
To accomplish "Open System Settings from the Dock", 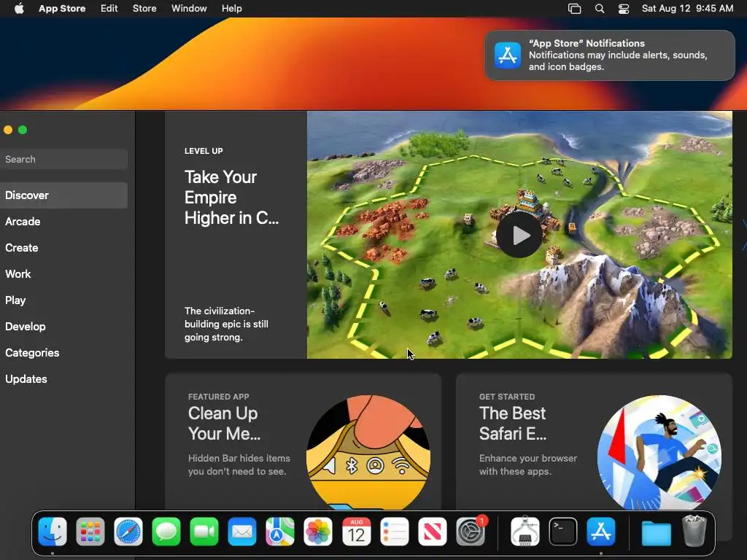I will click(x=471, y=532).
